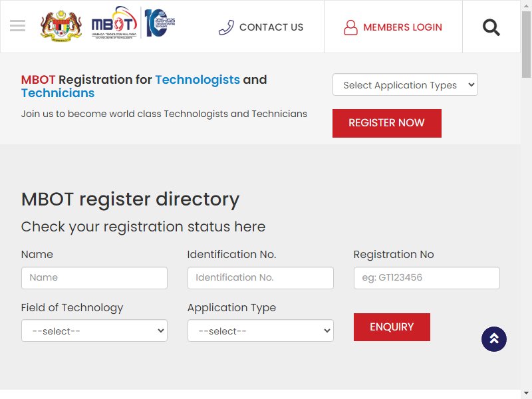Image resolution: width=532 pixels, height=399 pixels.
Task: Focus the Identification No. input field
Action: [261, 278]
